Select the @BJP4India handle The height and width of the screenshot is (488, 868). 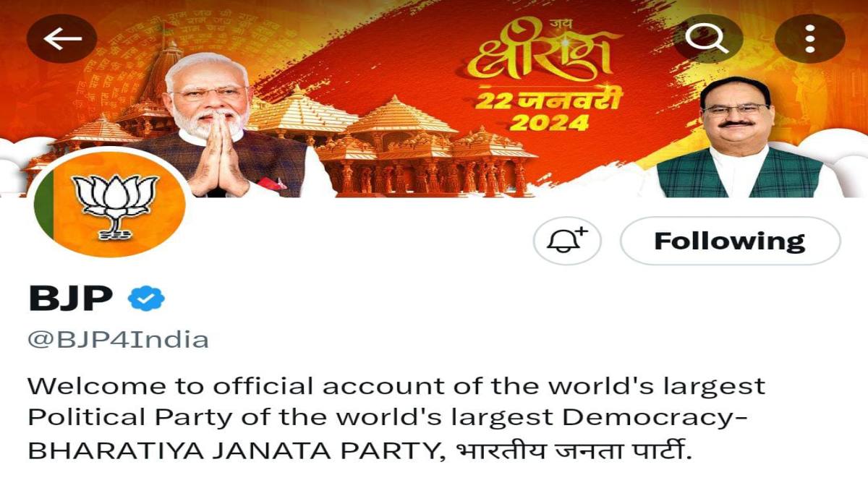pyautogui.click(x=118, y=340)
